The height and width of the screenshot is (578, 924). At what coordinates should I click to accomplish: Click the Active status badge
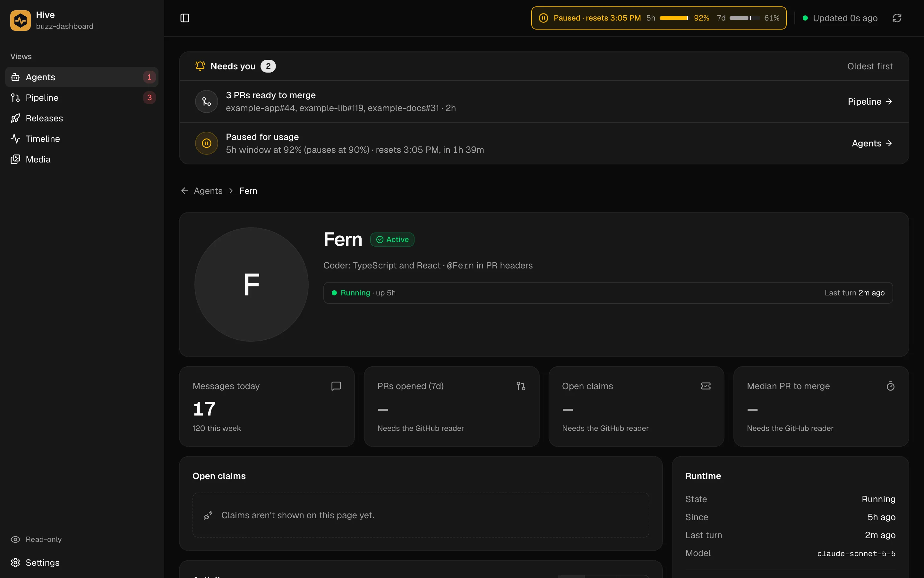(392, 240)
